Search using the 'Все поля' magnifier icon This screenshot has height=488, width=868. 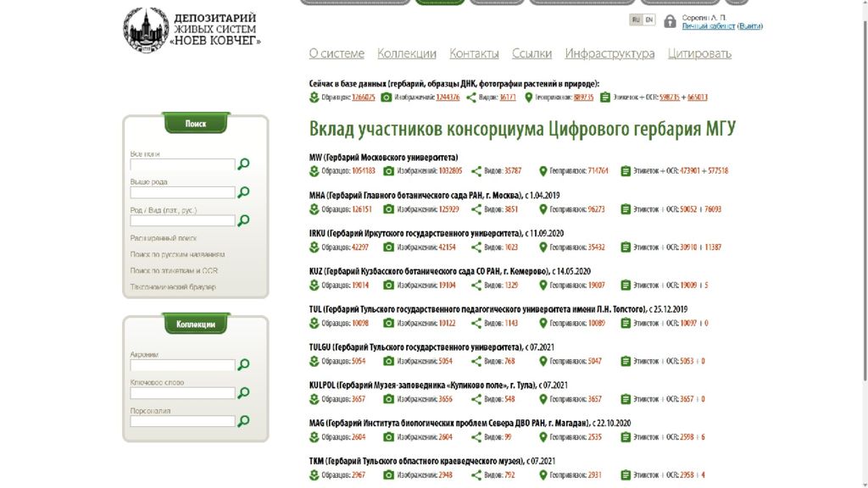point(243,164)
